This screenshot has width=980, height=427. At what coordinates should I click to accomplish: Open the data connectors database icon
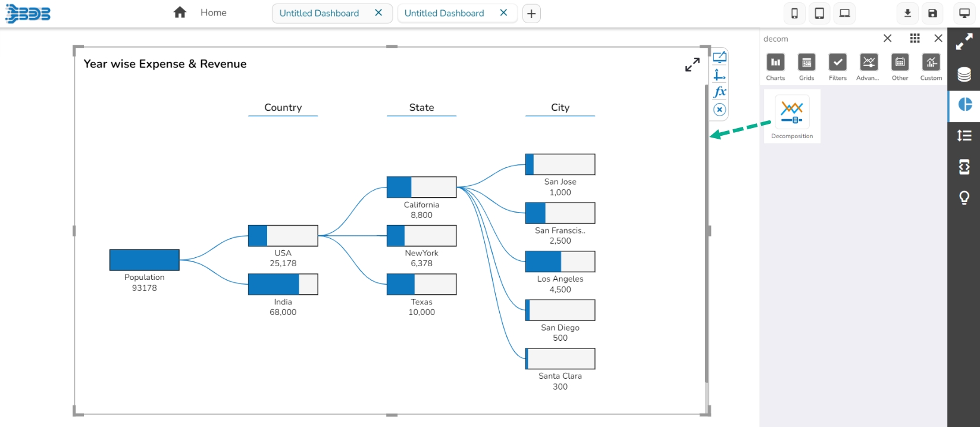964,74
